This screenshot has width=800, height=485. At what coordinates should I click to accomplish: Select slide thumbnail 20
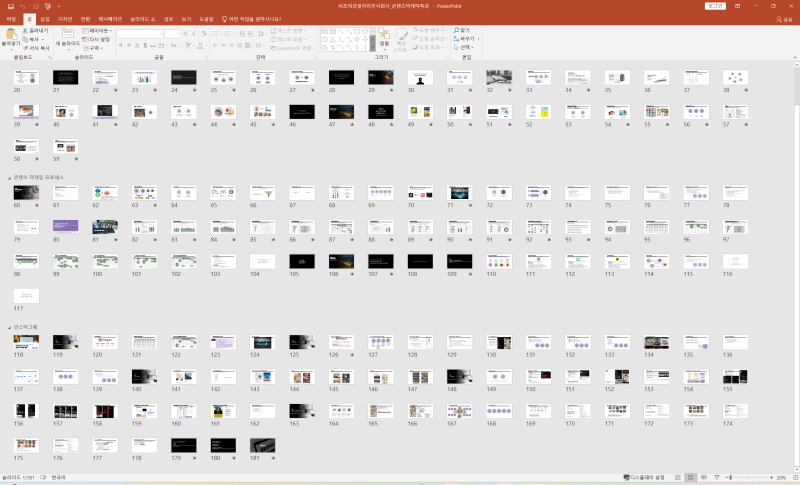[x=26, y=78]
